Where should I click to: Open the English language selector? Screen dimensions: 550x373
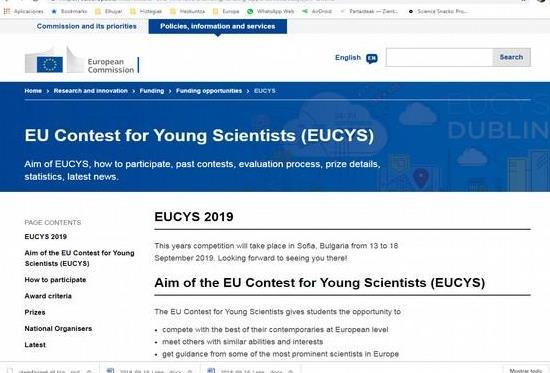pyautogui.click(x=348, y=58)
